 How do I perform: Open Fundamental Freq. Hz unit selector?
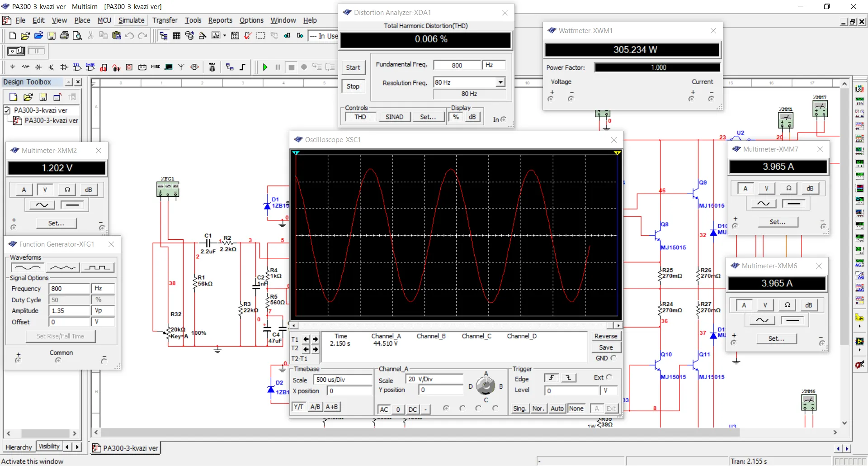click(493, 65)
